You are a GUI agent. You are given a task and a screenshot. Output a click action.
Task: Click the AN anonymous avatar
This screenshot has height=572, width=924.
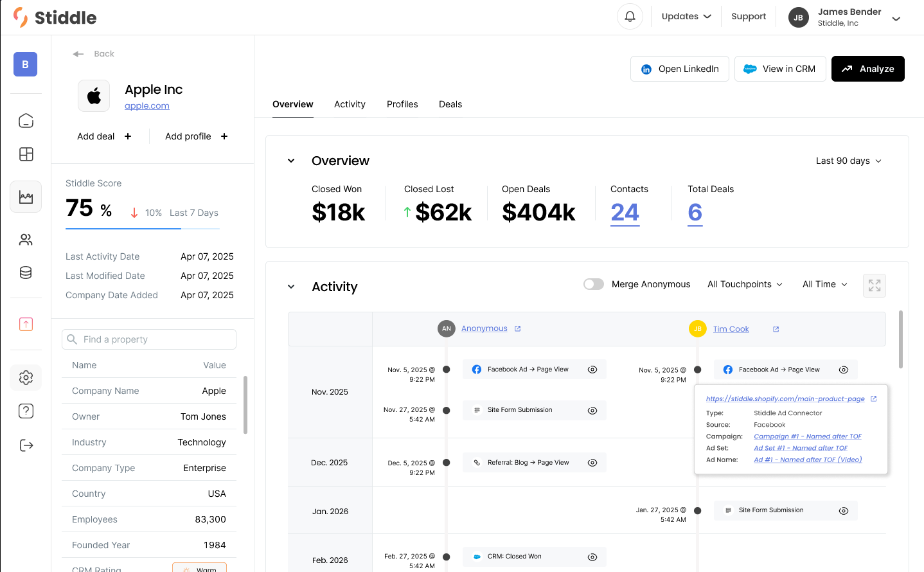coord(447,328)
